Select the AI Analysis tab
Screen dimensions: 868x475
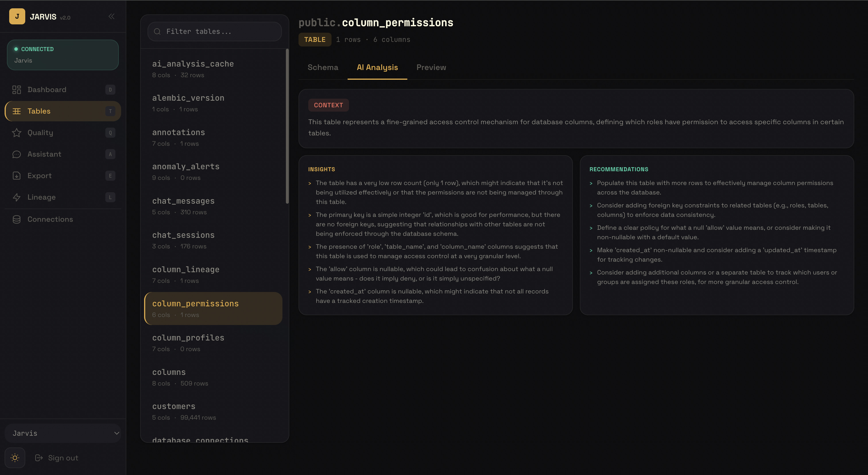(377, 67)
